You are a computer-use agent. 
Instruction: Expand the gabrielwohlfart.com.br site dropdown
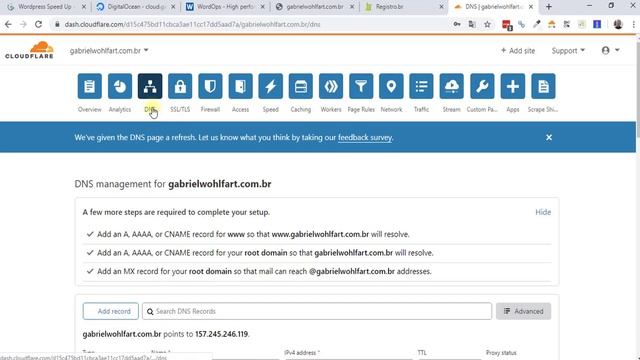tap(109, 51)
